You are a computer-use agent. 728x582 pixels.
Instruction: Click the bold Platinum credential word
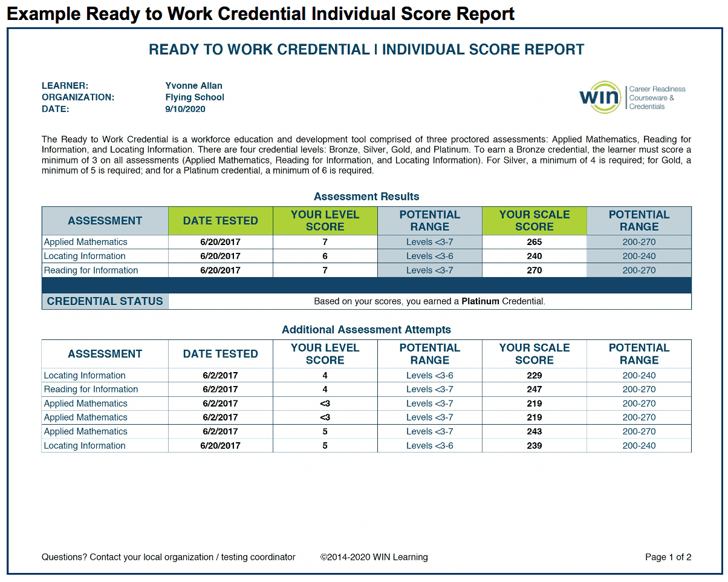480,301
